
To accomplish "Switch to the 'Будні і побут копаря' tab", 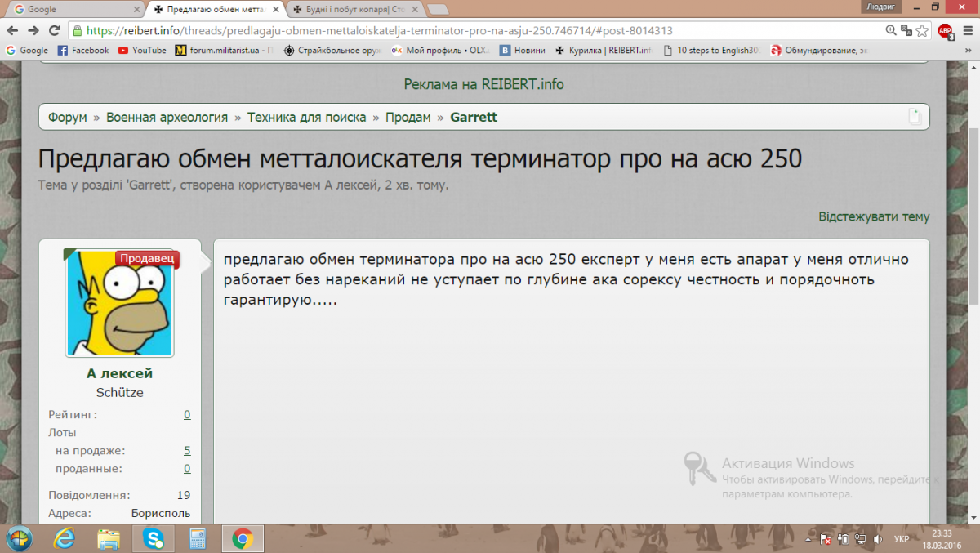I will click(x=350, y=10).
